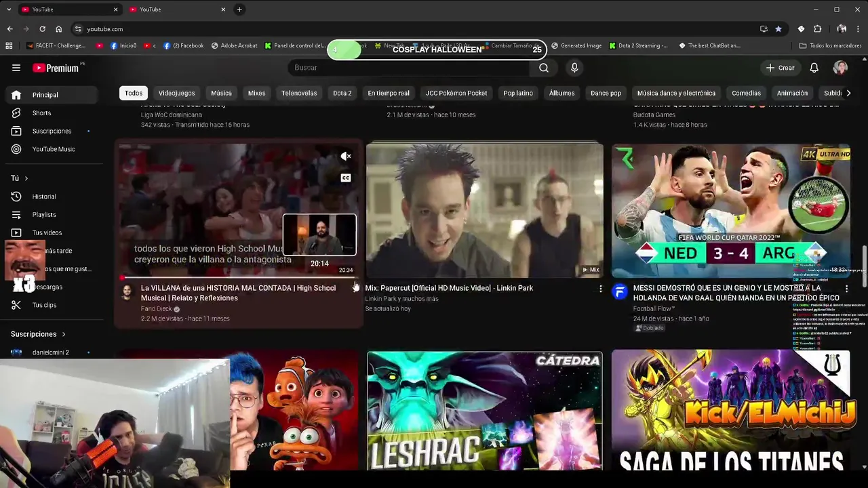Open La VILLANA de una HISTORIA video title
This screenshot has width=868, height=488.
pos(238,293)
